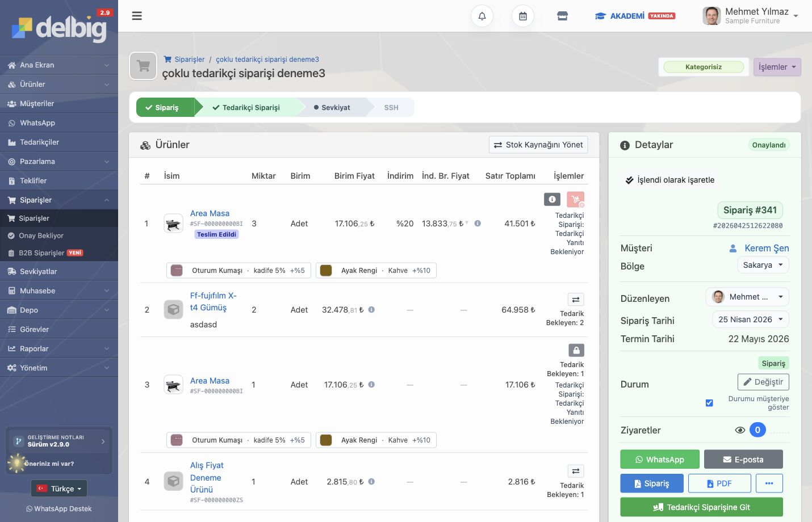812x522 pixels.
Task: Click the Area Masa row 1 thumbnail
Action: pyautogui.click(x=173, y=224)
